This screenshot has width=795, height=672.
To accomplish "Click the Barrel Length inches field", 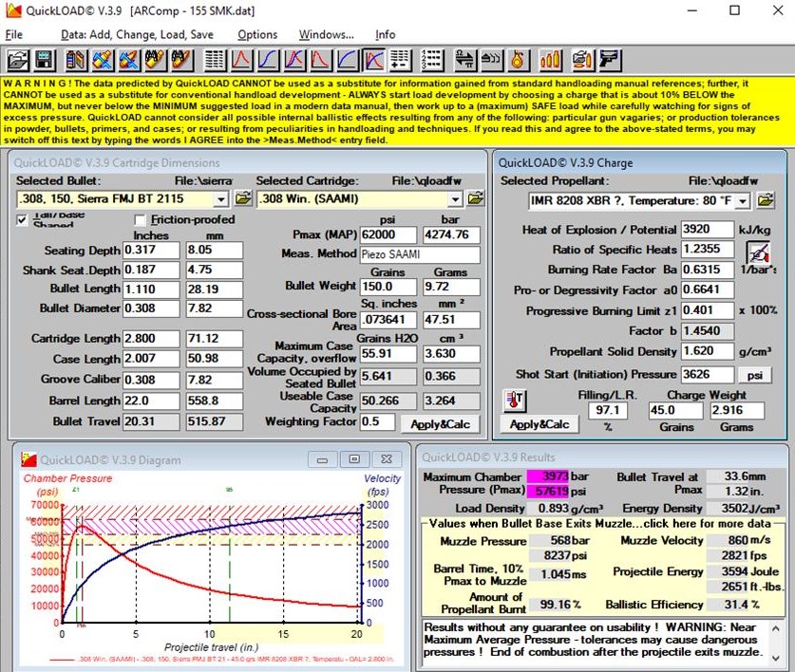I will click(151, 401).
